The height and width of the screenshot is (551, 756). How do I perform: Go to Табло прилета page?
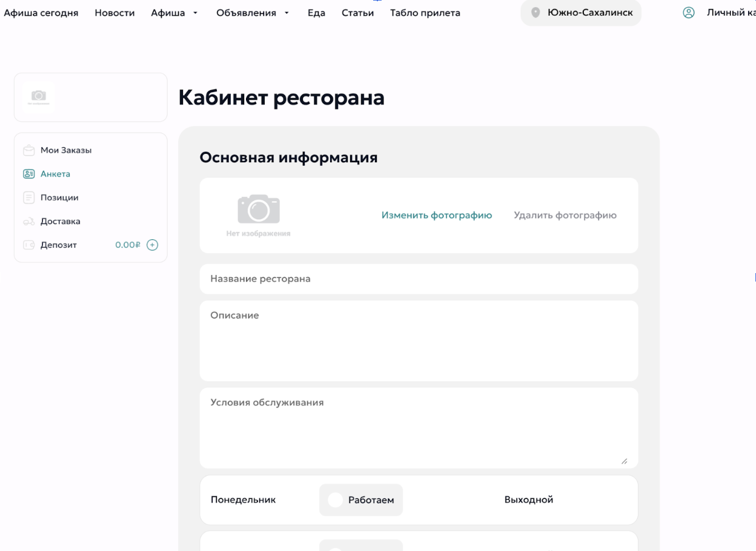pos(425,13)
